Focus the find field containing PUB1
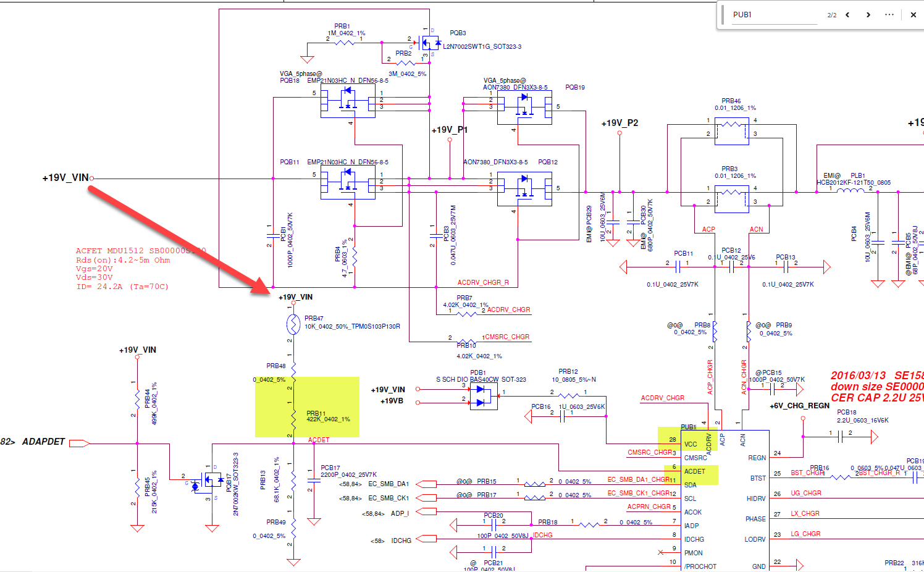This screenshot has height=572, width=924. pos(775,15)
